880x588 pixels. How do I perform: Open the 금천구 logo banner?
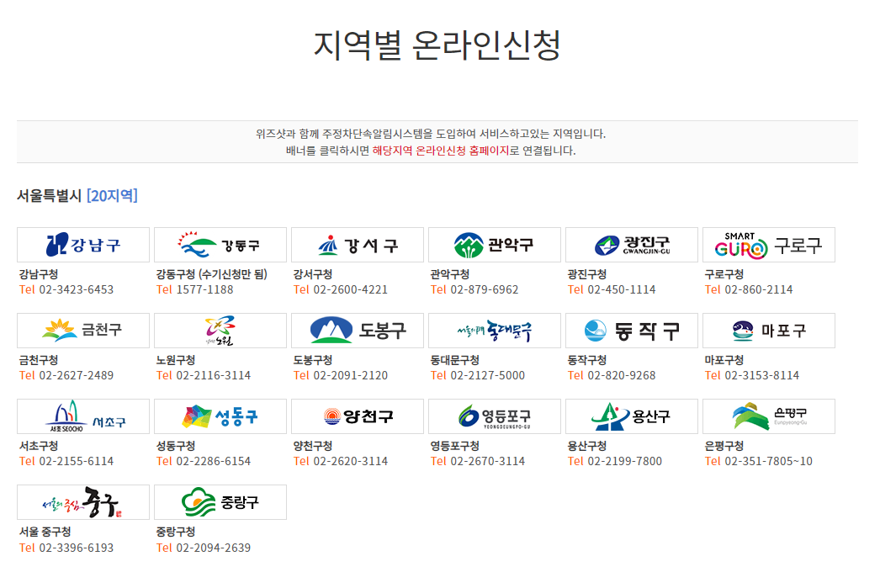click(x=83, y=331)
